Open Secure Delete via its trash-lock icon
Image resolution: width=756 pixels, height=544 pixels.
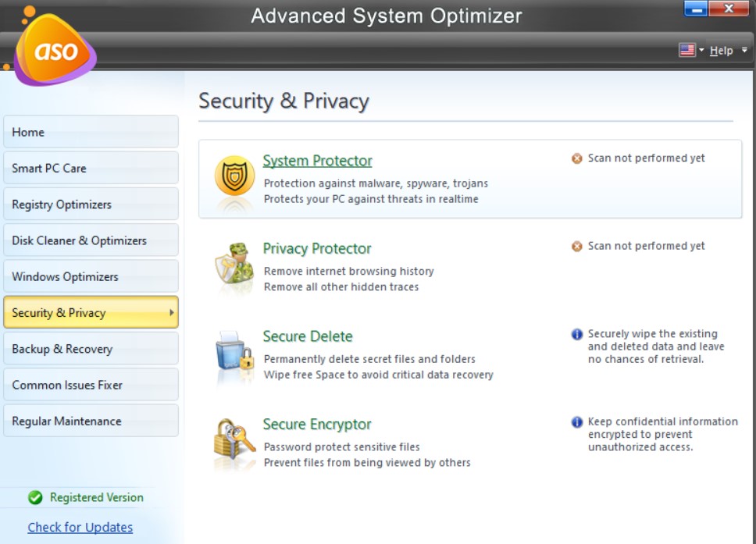coord(234,355)
